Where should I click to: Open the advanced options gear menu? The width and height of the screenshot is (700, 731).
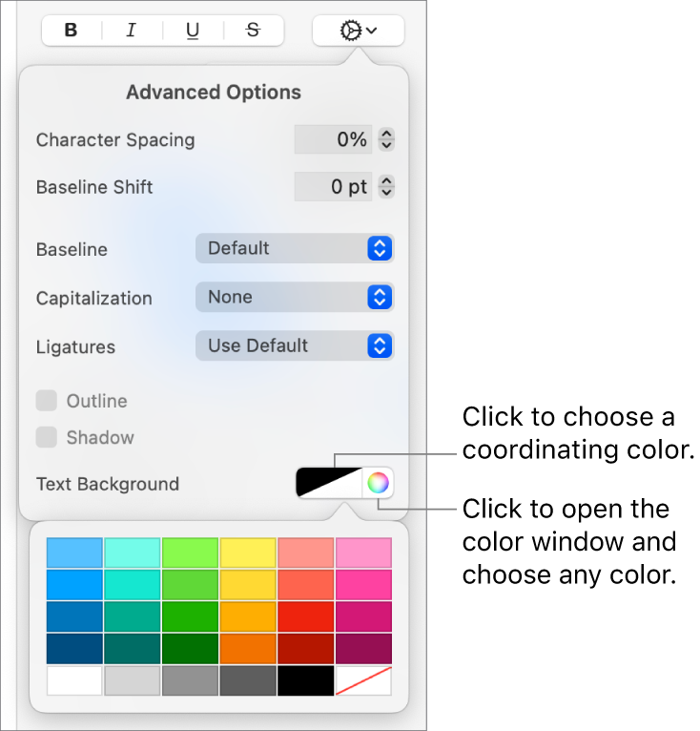pos(358,31)
